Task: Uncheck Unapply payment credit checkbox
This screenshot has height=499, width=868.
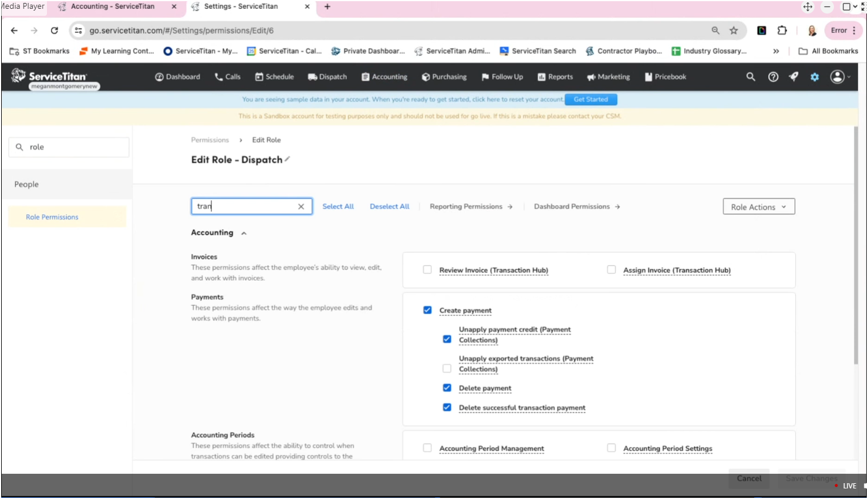Action: tap(447, 339)
